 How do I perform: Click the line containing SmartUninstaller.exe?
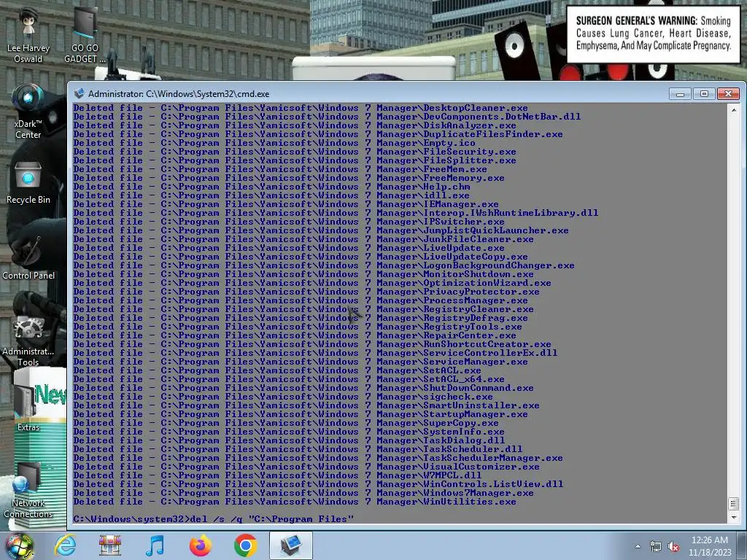pyautogui.click(x=306, y=405)
